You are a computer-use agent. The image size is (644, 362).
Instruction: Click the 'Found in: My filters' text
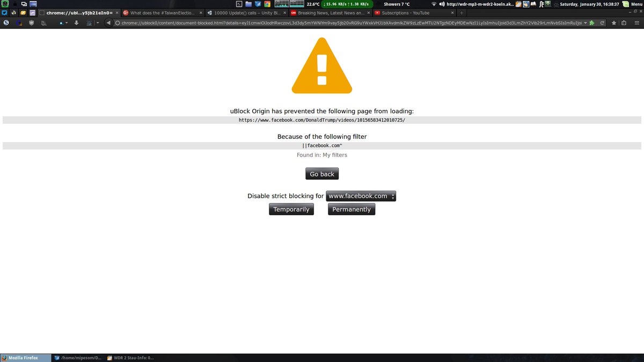(x=322, y=155)
